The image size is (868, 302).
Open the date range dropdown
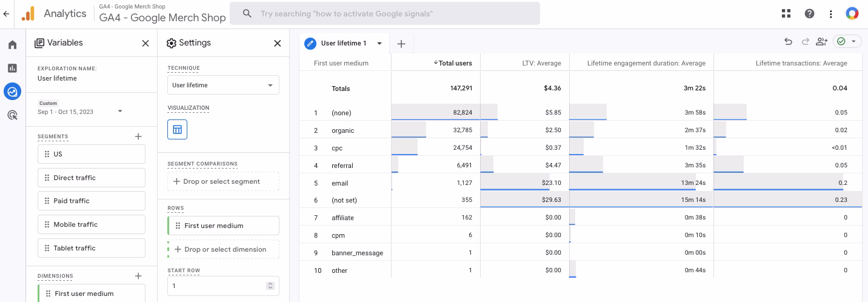[x=120, y=112]
